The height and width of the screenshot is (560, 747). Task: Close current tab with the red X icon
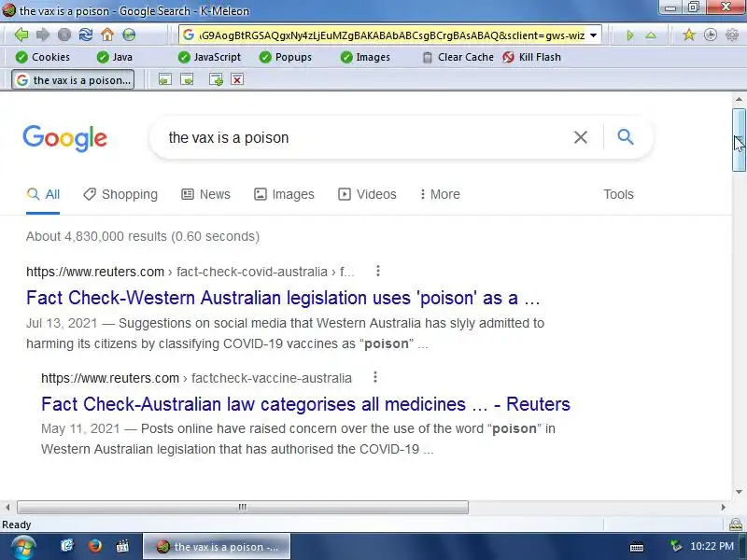pyautogui.click(x=237, y=79)
